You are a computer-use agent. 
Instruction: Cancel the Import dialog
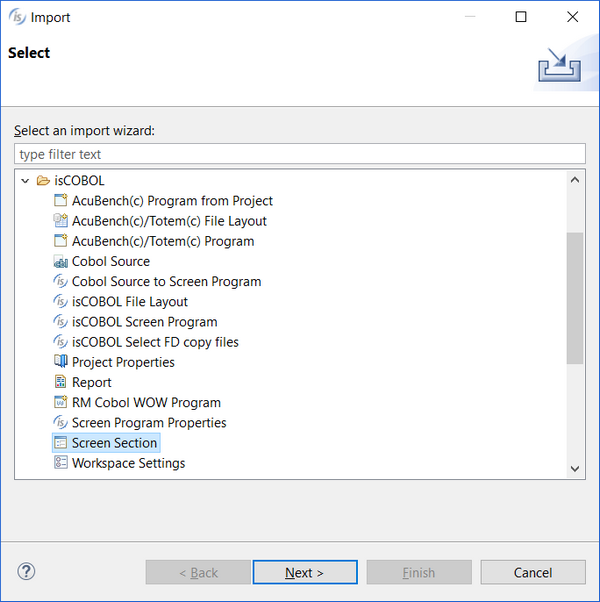(x=533, y=572)
